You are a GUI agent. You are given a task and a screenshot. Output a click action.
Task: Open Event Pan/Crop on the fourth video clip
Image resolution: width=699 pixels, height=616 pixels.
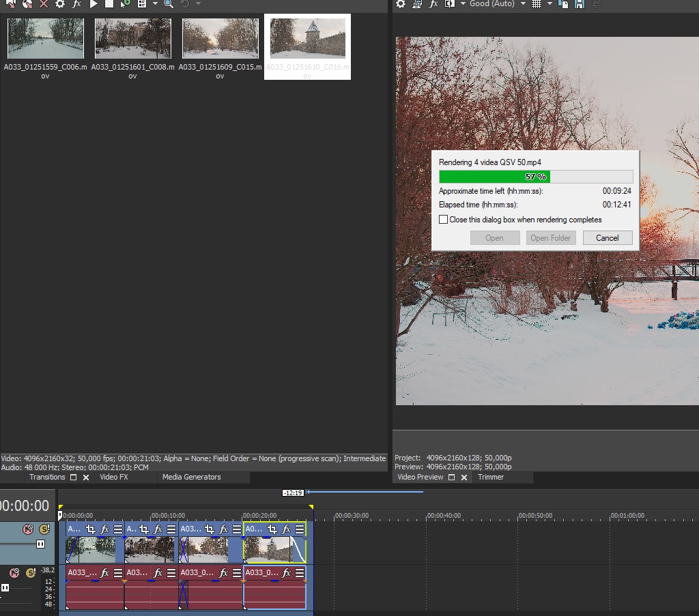[x=272, y=529]
